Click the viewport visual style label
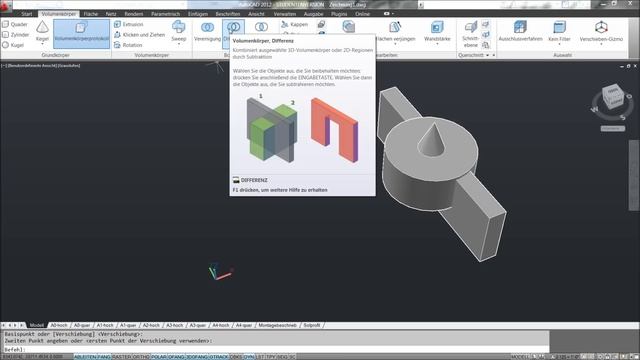The image size is (640, 360). [70, 65]
